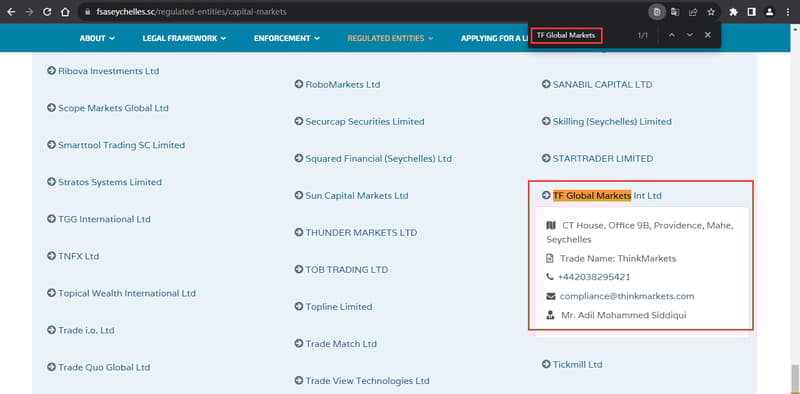Click the 1/1 find results counter
Screen dimensions: 800x394
tap(643, 35)
